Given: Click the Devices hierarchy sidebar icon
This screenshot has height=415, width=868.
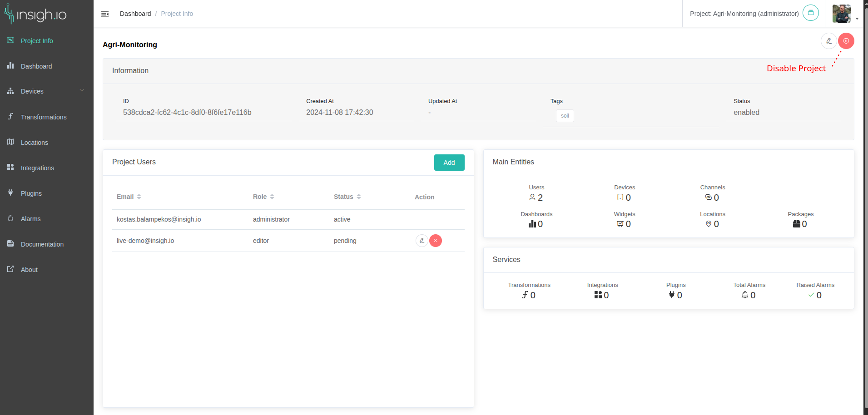Looking at the screenshot, I should click(10, 91).
